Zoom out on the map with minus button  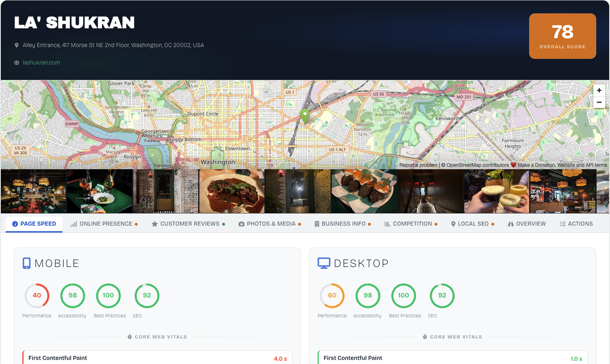(x=599, y=102)
